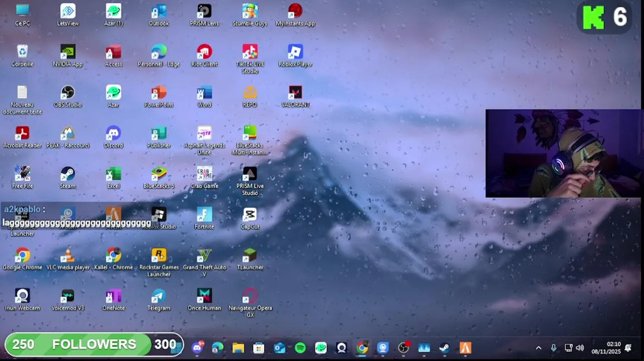Open Discord from the taskbar
Screen dimensions: 644x361
coord(197,347)
